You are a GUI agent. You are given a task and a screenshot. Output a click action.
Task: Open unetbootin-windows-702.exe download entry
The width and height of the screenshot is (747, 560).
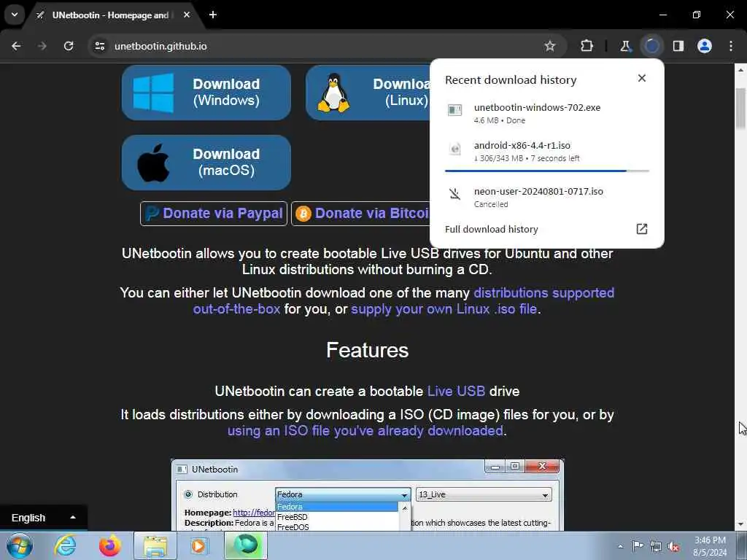pyautogui.click(x=546, y=113)
